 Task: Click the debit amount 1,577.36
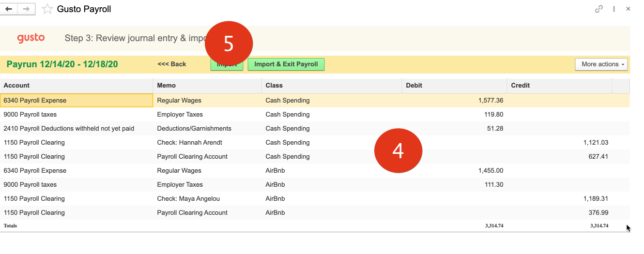pos(491,100)
